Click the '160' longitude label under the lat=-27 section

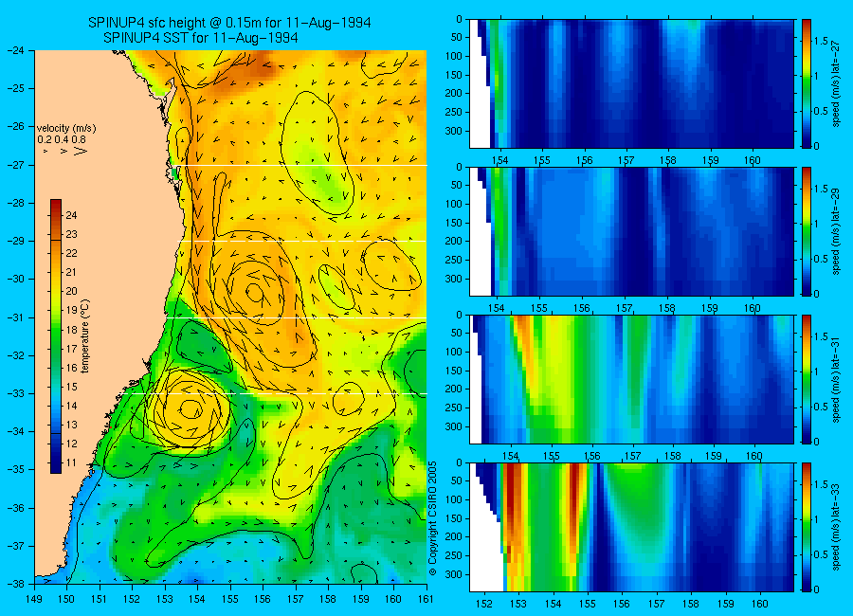[x=753, y=160]
